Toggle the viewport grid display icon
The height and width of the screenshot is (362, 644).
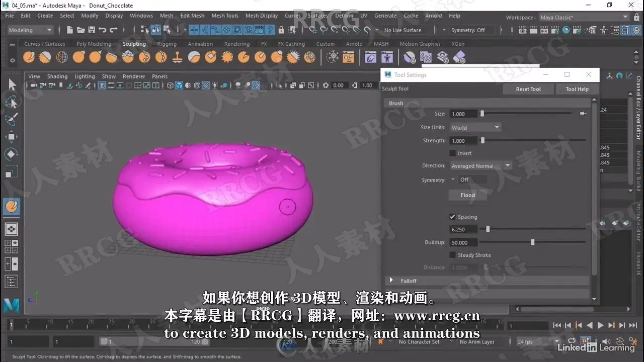point(102,85)
